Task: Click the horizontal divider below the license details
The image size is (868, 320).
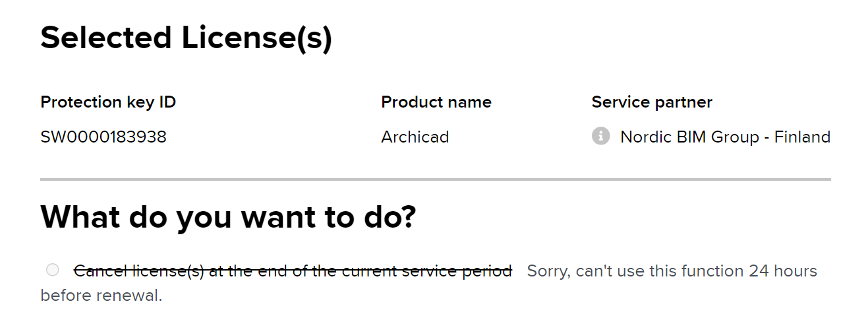Action: 435,179
